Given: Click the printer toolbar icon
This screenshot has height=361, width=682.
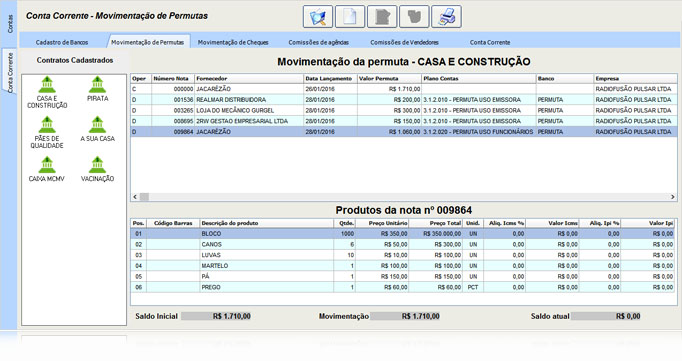Looking at the screenshot, I should pos(446,17).
